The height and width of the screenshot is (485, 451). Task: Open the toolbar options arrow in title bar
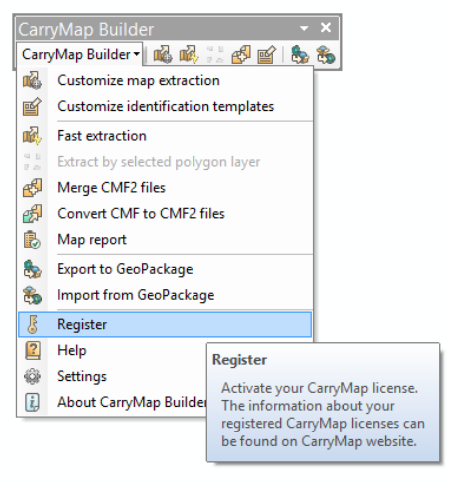[304, 28]
